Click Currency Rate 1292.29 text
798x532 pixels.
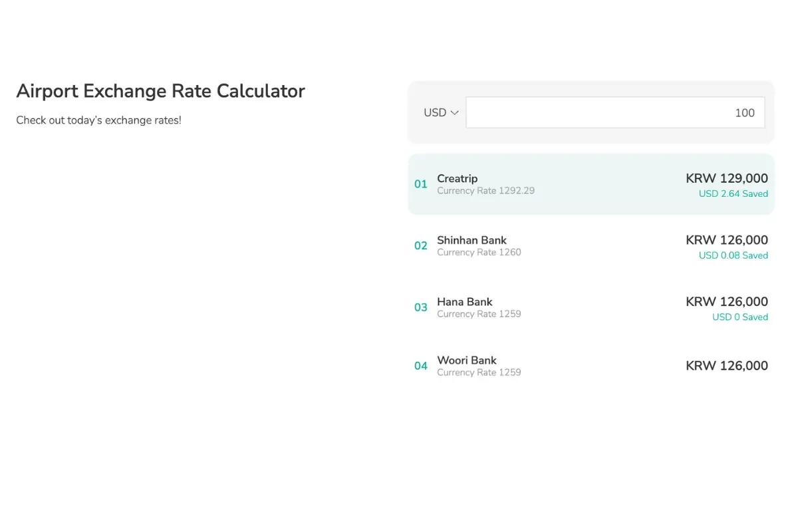[x=485, y=191]
